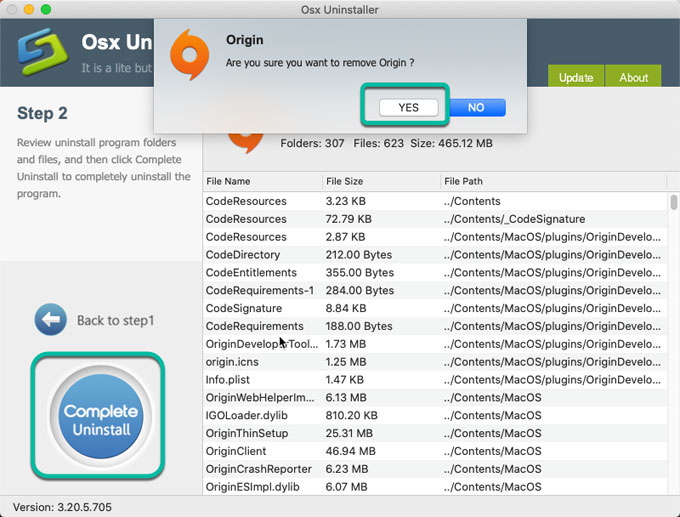Confirm removal by clicking YES
The height and width of the screenshot is (517, 680).
tap(409, 108)
